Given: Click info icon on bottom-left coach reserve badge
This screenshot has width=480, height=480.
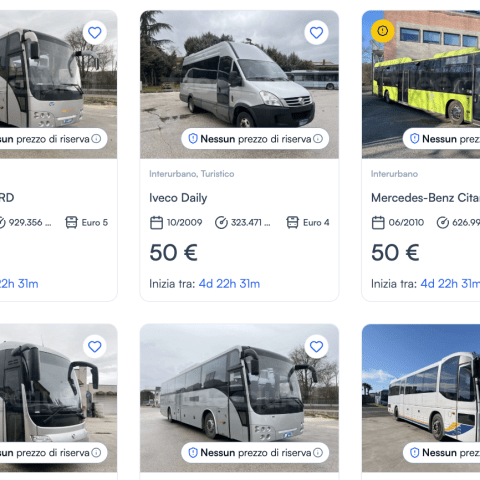Looking at the screenshot, I should coord(96,453).
